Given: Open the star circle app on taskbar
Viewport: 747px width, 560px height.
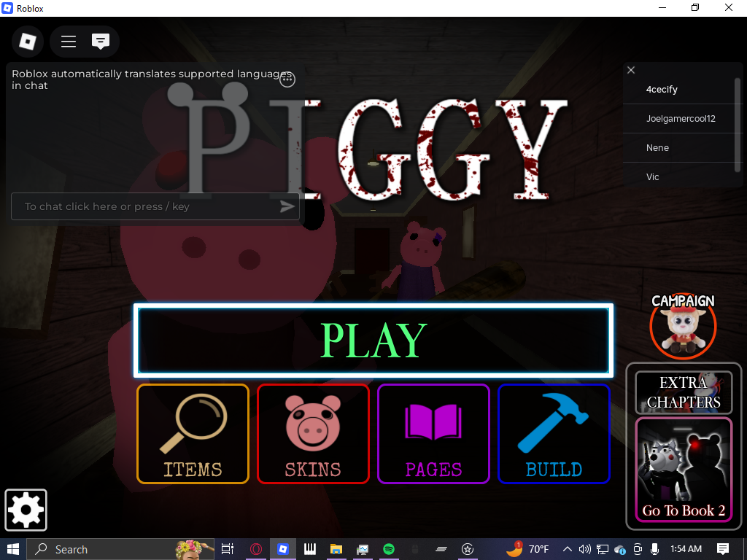Looking at the screenshot, I should [468, 549].
